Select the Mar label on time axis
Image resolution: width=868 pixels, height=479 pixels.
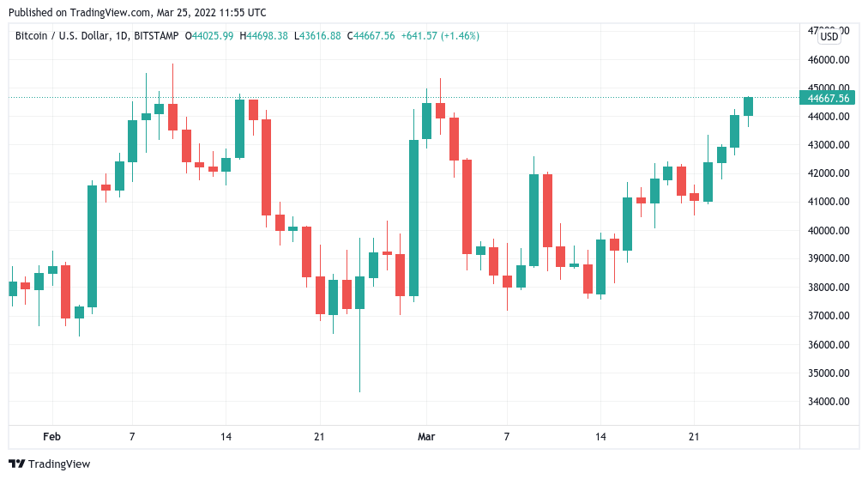click(x=426, y=437)
